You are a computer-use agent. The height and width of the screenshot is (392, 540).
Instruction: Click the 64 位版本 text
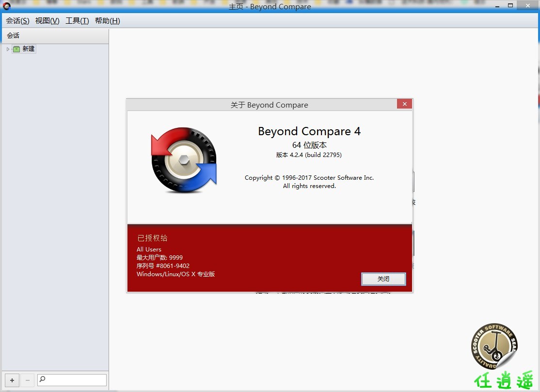[309, 145]
